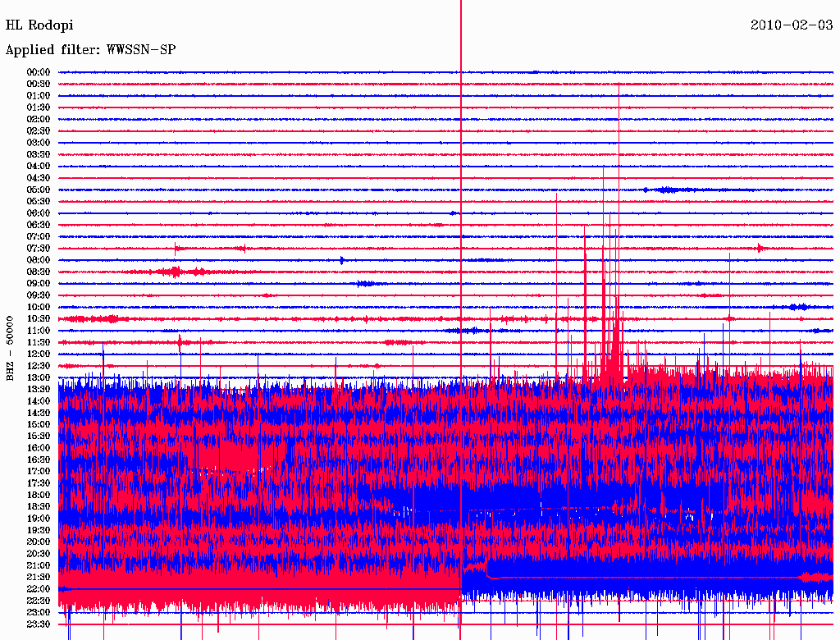Click the '05:00' time label
Screen dimensions: 840x640
click(39, 190)
